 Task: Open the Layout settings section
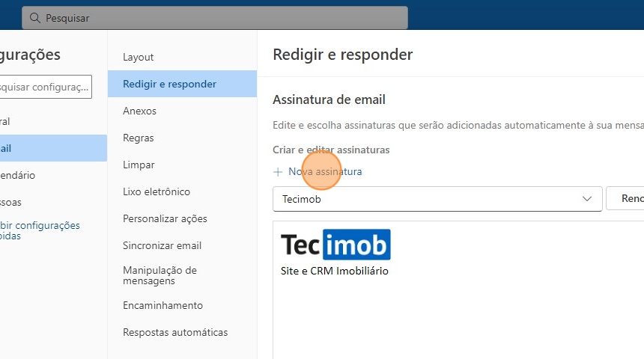tap(139, 57)
